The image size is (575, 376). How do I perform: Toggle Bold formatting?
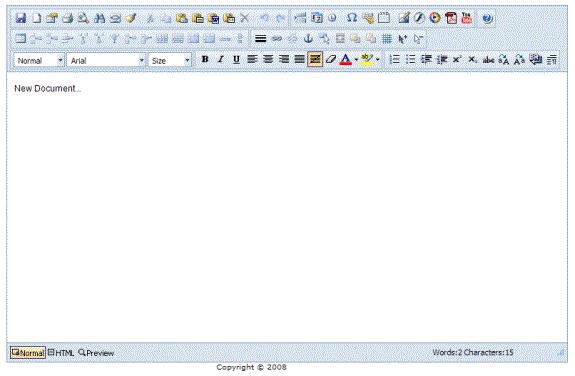click(205, 59)
